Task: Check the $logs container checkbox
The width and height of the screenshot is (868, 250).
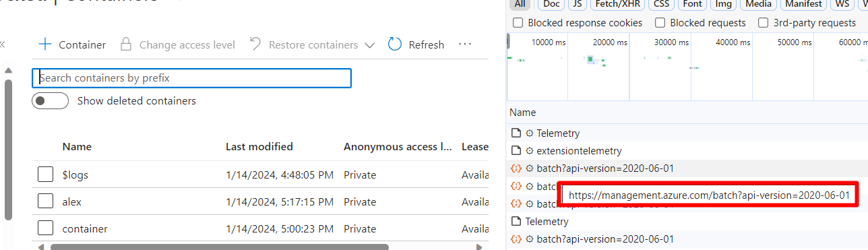Action: click(x=45, y=175)
